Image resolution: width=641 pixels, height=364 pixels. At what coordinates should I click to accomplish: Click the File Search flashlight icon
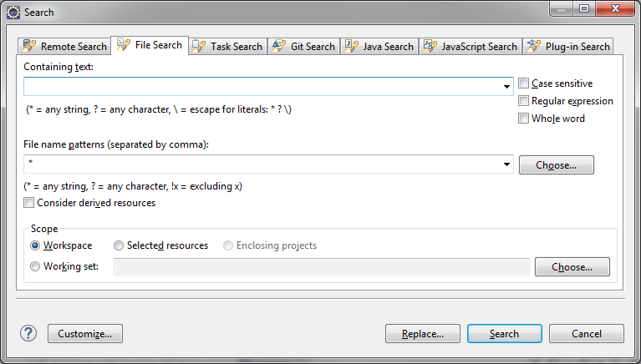coord(123,44)
